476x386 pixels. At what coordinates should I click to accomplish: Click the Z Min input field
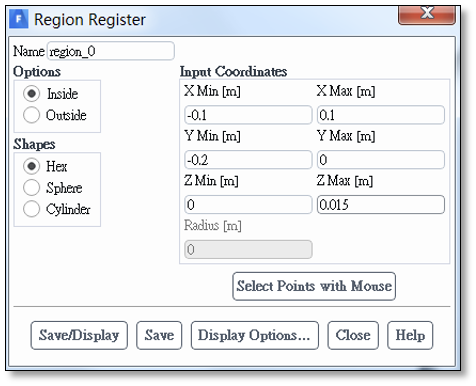248,204
